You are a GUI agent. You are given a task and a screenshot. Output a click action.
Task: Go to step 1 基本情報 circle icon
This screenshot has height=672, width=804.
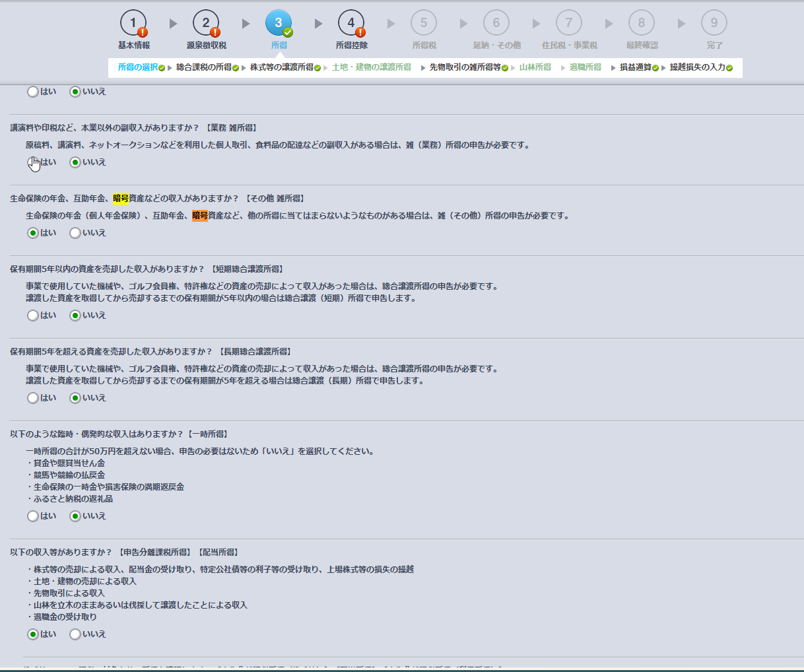133,23
